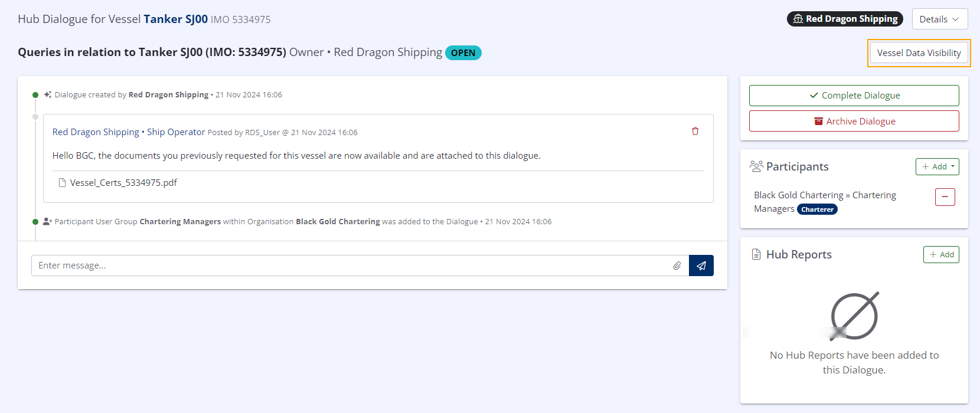Click the Hub Reports document icon
The height and width of the screenshot is (413, 980).
tap(756, 254)
